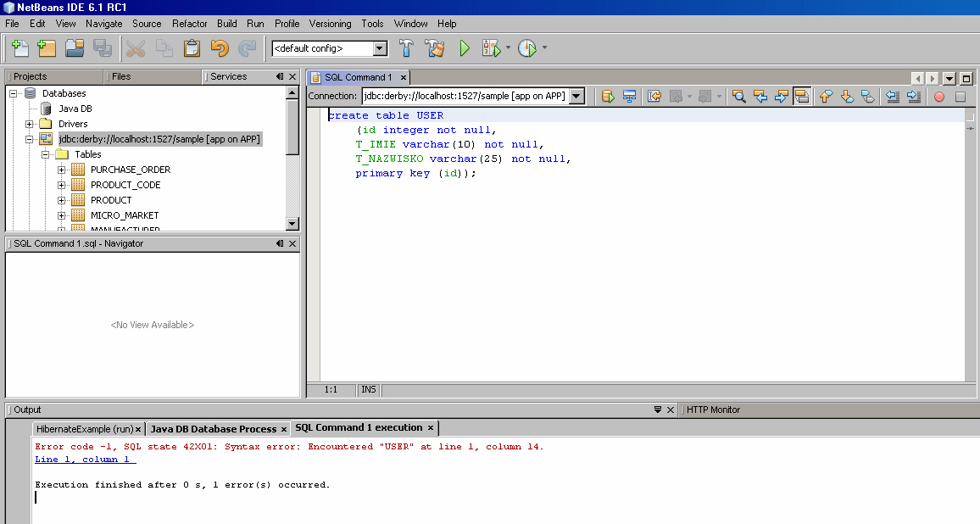The height and width of the screenshot is (524, 980).
Task: Collapse the Databases tree node
Action: (x=13, y=93)
